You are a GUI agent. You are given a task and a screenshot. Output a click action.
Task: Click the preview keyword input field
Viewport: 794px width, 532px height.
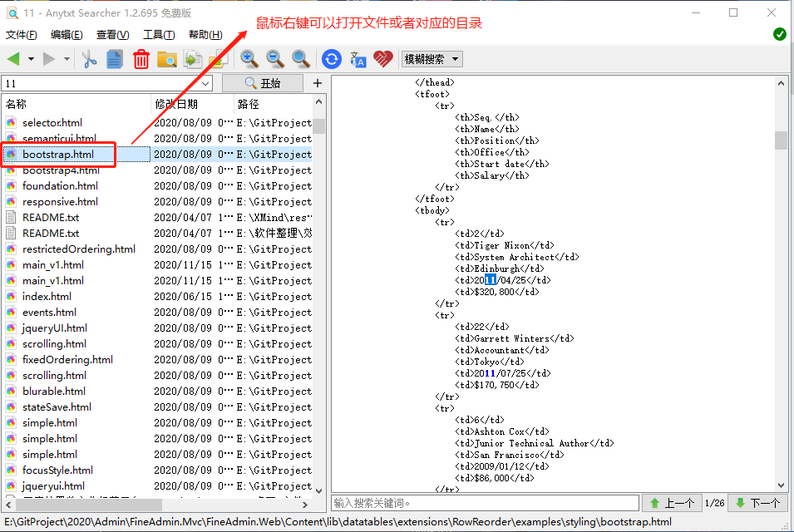coord(485,503)
